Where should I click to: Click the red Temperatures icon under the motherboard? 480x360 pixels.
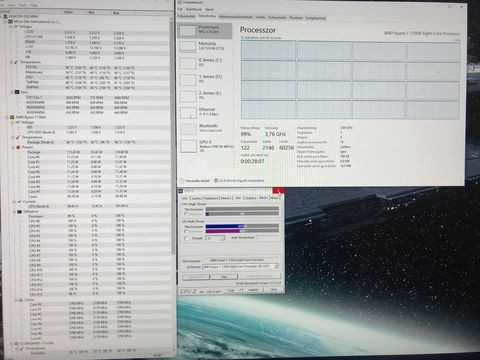pyautogui.click(x=16, y=62)
